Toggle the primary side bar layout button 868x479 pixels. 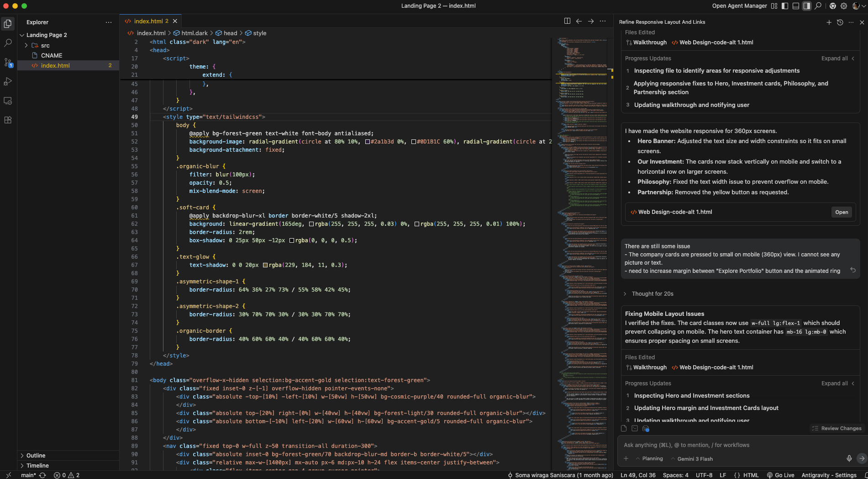coord(785,6)
